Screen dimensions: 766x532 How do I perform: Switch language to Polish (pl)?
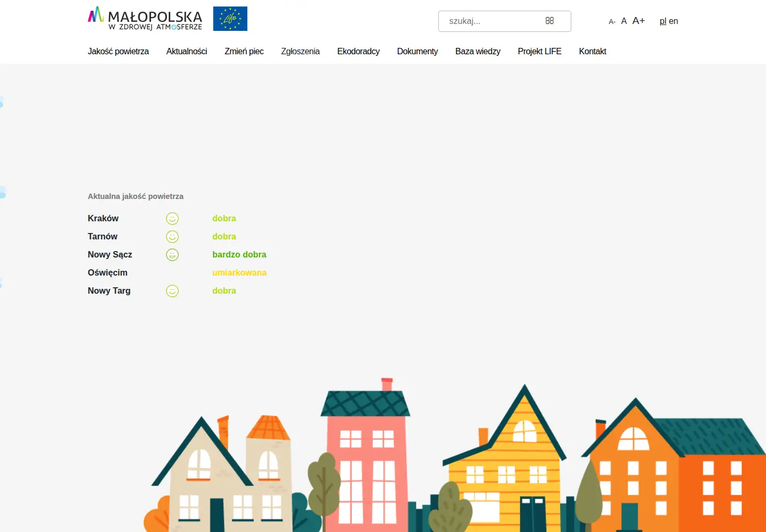tap(663, 21)
